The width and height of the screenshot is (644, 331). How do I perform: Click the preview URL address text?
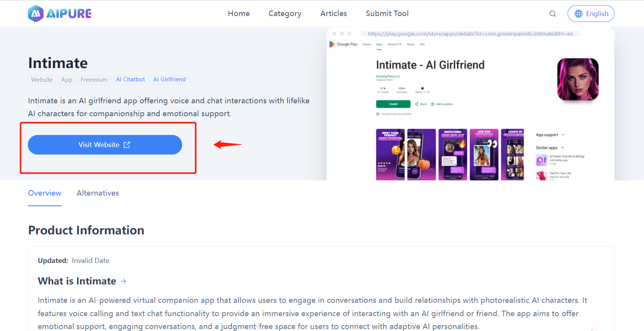tap(470, 34)
